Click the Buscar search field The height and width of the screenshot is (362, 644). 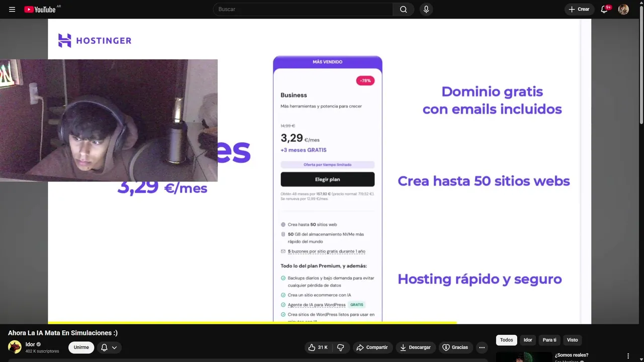pyautogui.click(x=303, y=9)
